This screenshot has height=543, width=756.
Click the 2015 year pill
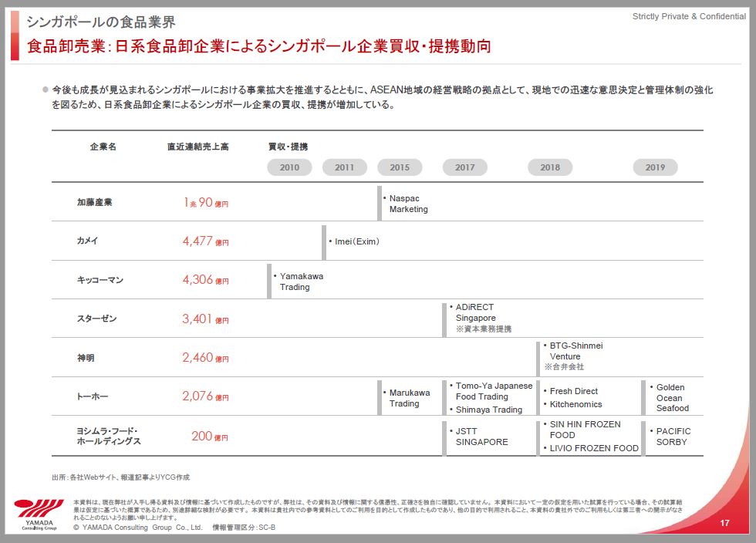[x=400, y=167]
